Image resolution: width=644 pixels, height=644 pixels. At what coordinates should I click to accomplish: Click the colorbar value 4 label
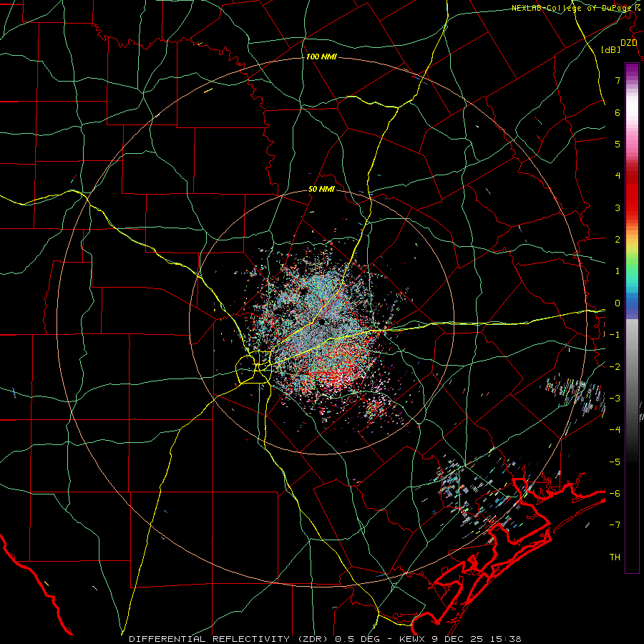[618, 176]
